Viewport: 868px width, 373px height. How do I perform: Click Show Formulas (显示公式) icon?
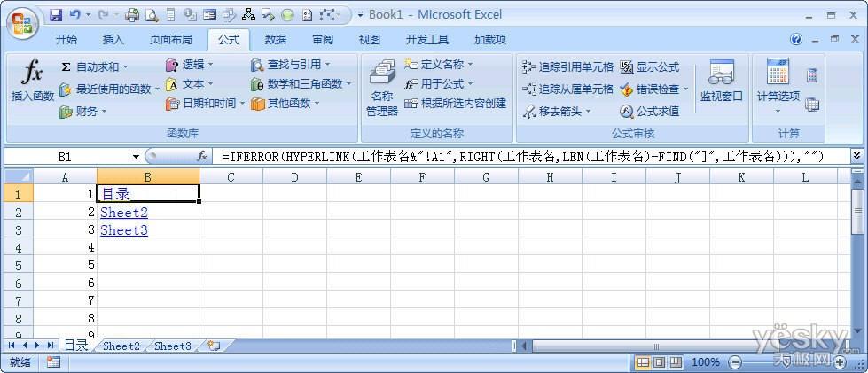(x=649, y=66)
